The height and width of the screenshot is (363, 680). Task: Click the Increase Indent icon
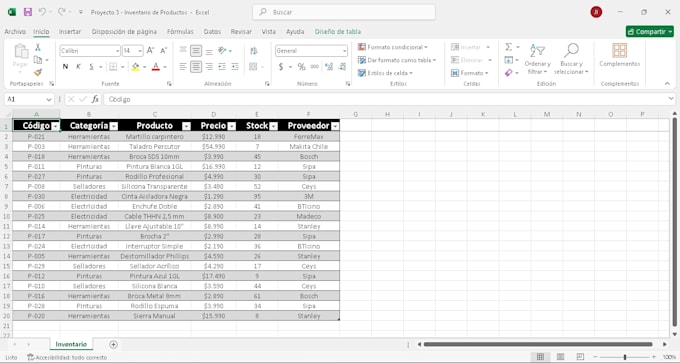(235, 67)
